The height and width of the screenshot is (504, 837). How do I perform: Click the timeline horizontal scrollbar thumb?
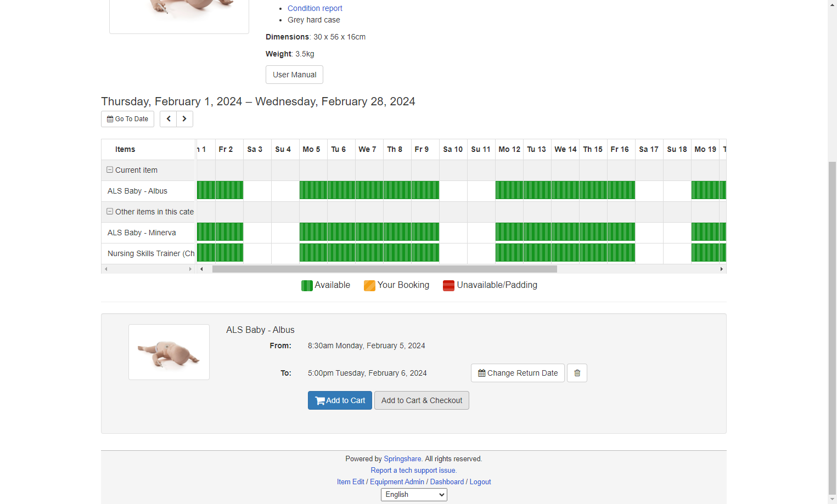click(384, 269)
